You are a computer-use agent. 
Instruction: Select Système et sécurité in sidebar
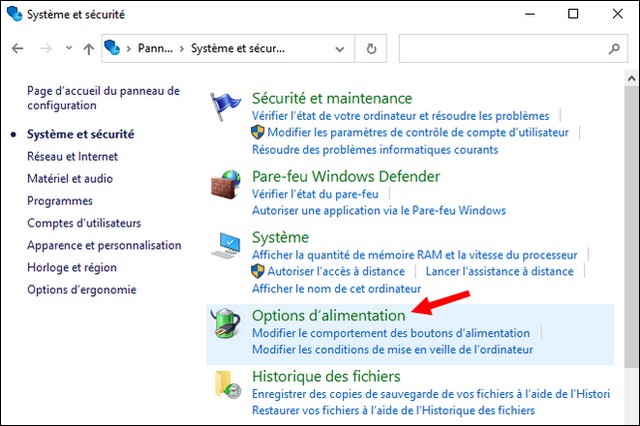pyautogui.click(x=80, y=134)
